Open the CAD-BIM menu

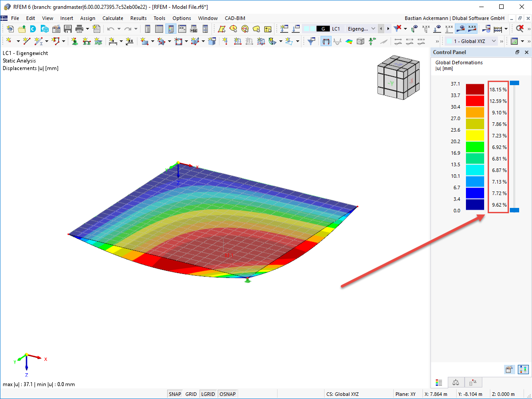point(235,18)
